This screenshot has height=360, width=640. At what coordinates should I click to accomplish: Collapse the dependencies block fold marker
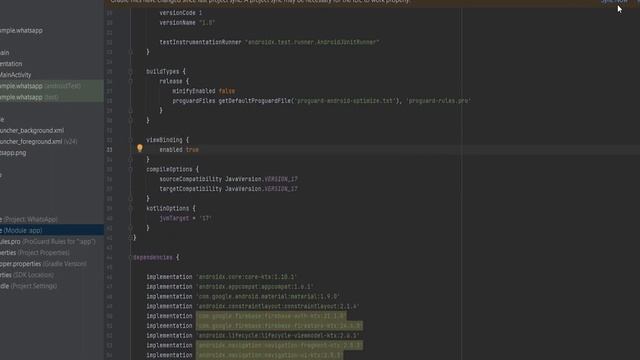(131, 258)
